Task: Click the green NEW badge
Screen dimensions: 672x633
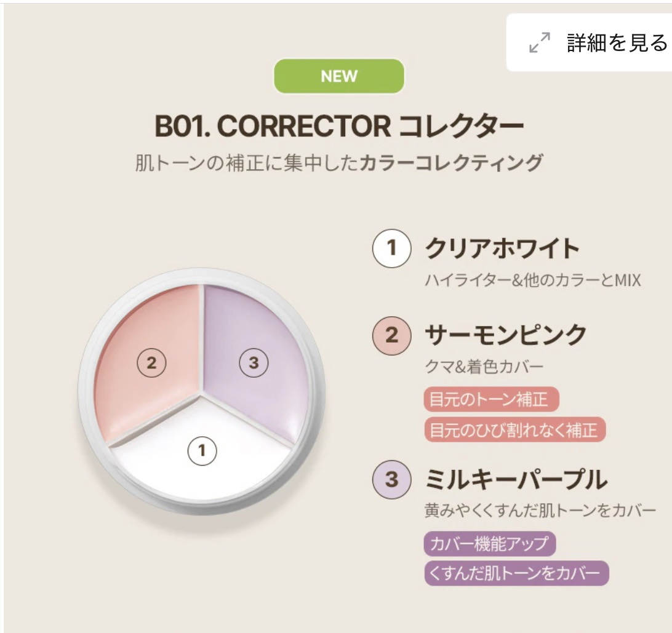Action: point(339,76)
